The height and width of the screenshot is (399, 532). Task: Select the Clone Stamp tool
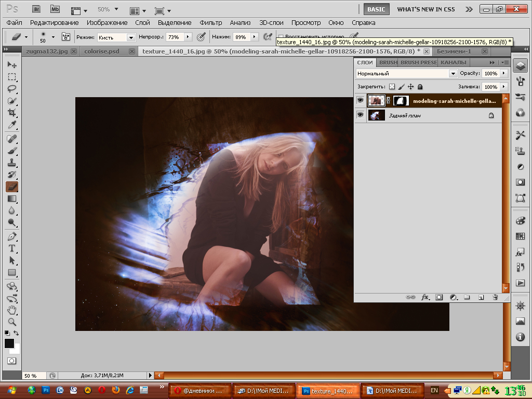point(12,163)
